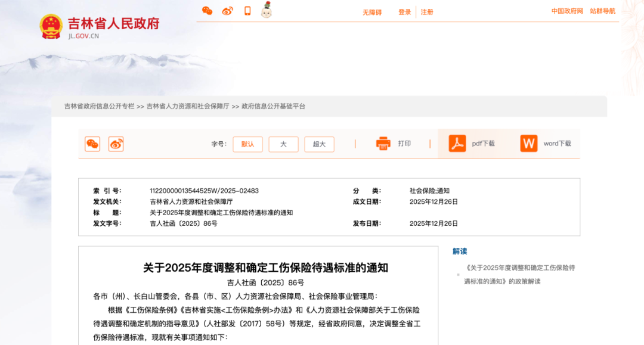Screen dimensions: 644x345
Task: Click the printer icon
Action: 383,144
